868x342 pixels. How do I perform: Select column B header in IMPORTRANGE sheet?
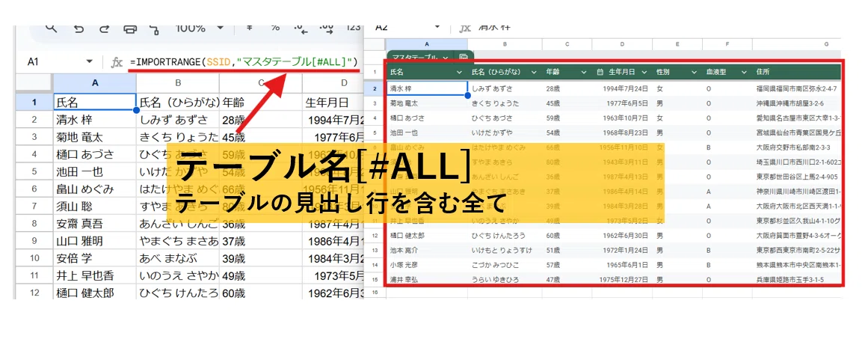[x=178, y=83]
